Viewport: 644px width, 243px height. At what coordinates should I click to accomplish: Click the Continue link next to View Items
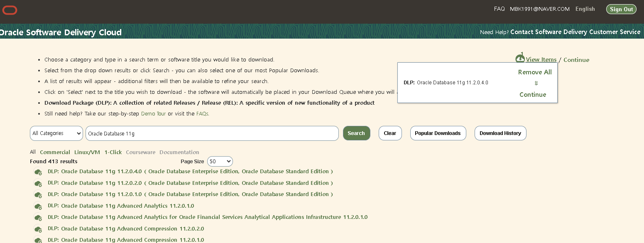pyautogui.click(x=576, y=60)
